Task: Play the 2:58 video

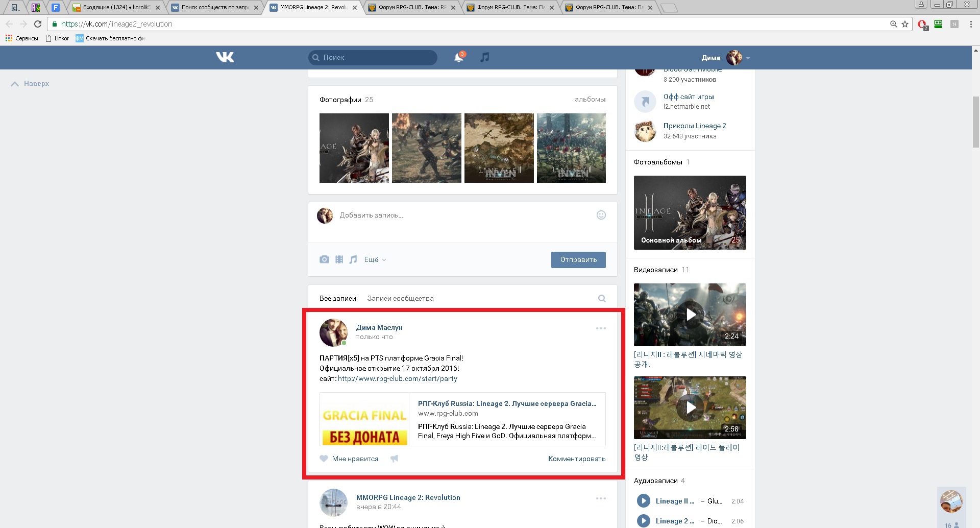Action: click(690, 408)
